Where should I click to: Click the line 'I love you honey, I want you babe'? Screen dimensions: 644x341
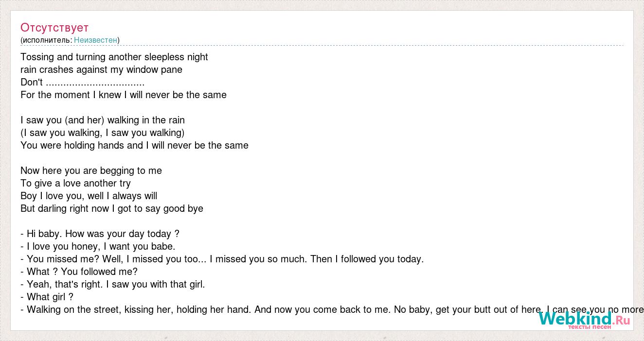point(98,246)
